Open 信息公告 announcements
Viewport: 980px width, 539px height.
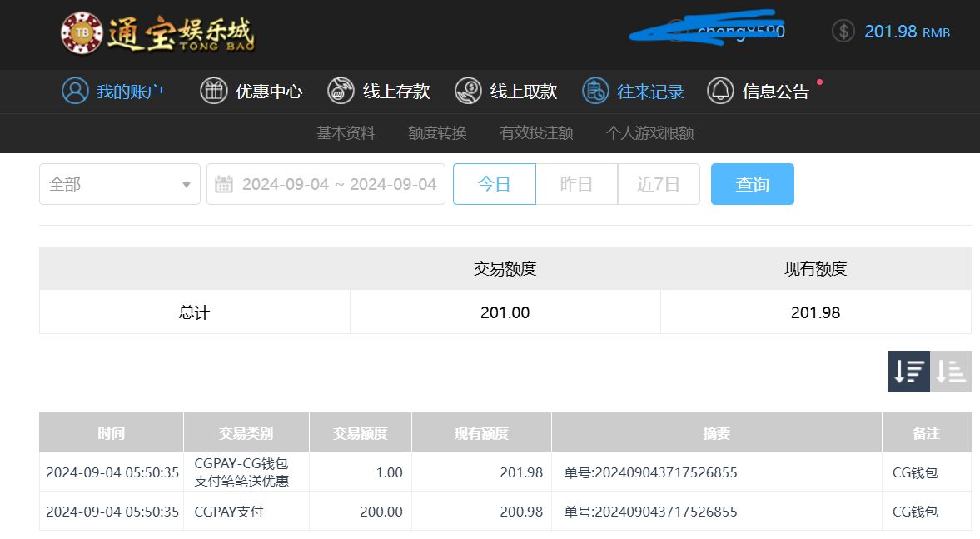[776, 92]
